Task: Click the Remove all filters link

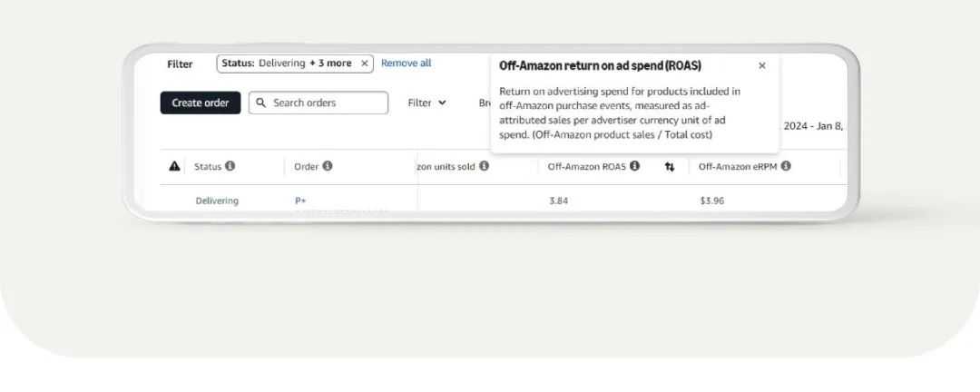Action: pyautogui.click(x=406, y=64)
